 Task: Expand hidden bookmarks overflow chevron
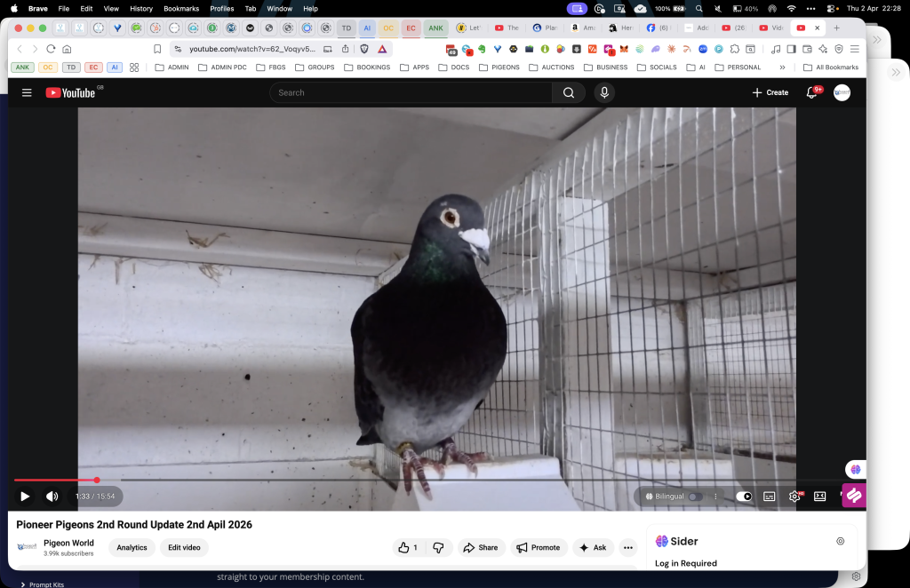[782, 68]
